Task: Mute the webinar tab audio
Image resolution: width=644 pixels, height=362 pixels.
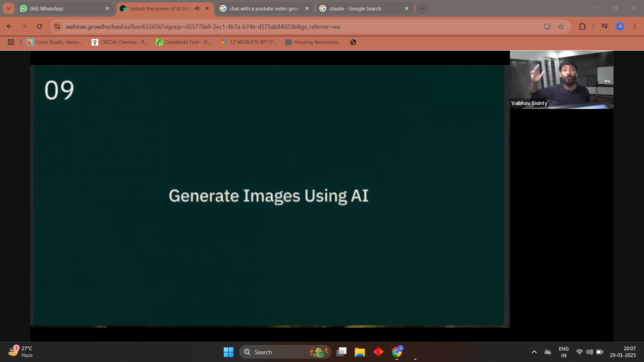Action: click(x=197, y=8)
